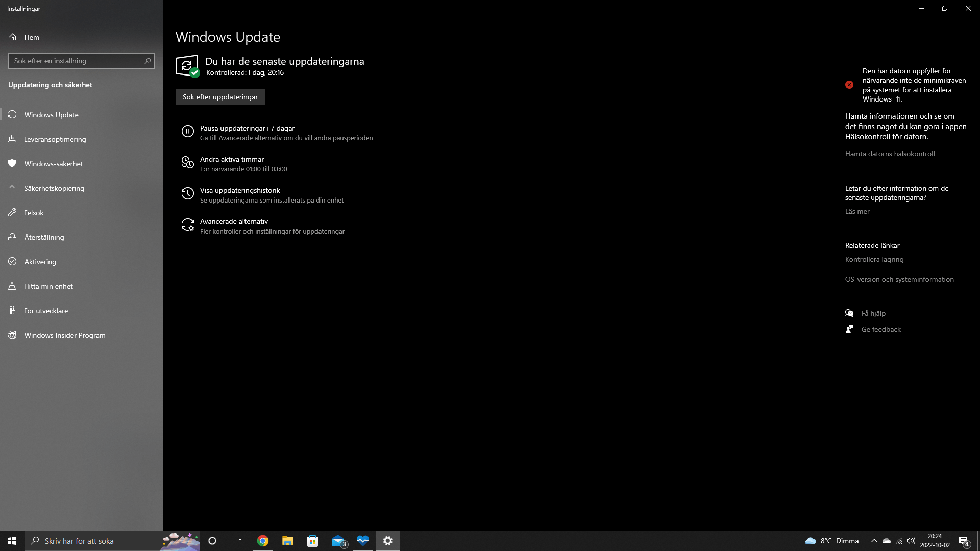Click the search magnifier in settings box

pos(148,61)
